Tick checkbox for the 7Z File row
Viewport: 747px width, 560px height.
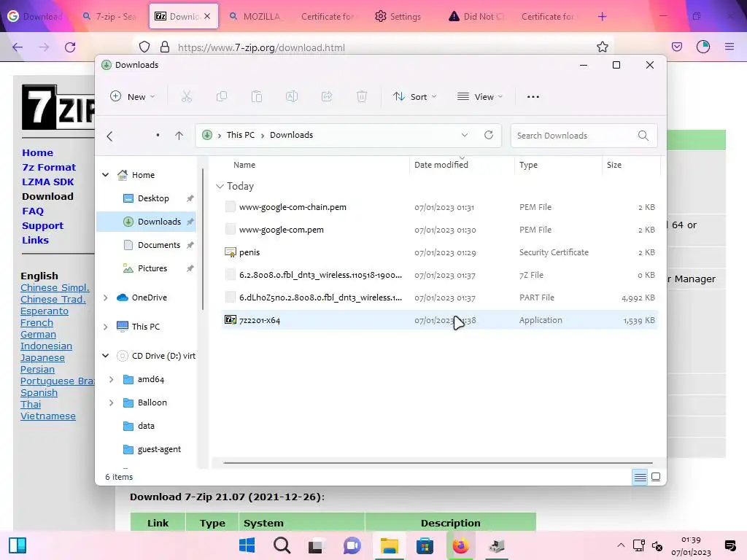[x=230, y=274]
